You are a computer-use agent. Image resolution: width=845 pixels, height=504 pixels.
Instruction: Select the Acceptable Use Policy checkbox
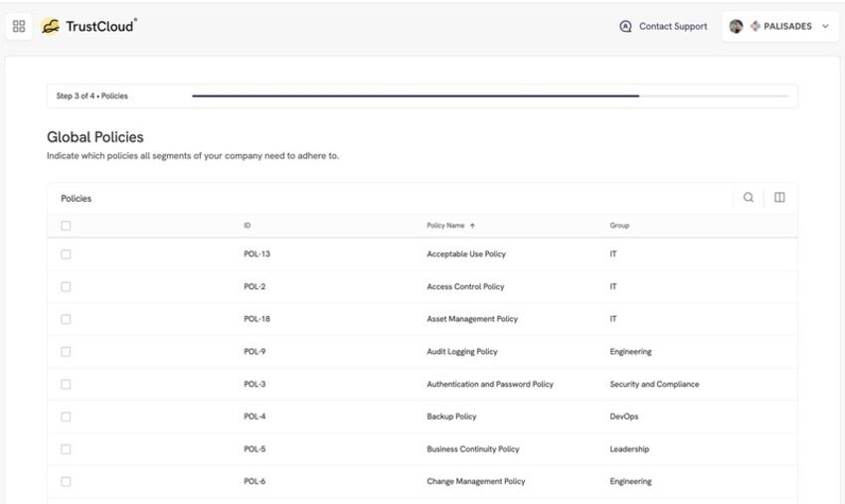66,253
